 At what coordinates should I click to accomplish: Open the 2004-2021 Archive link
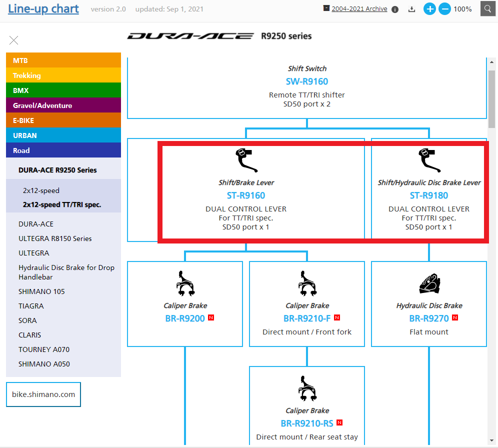[x=359, y=9]
